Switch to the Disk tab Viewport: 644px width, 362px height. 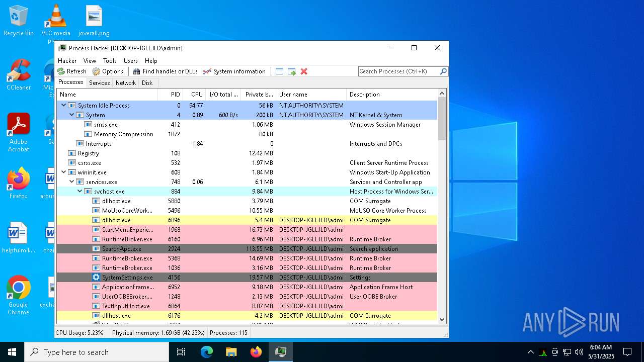click(147, 83)
